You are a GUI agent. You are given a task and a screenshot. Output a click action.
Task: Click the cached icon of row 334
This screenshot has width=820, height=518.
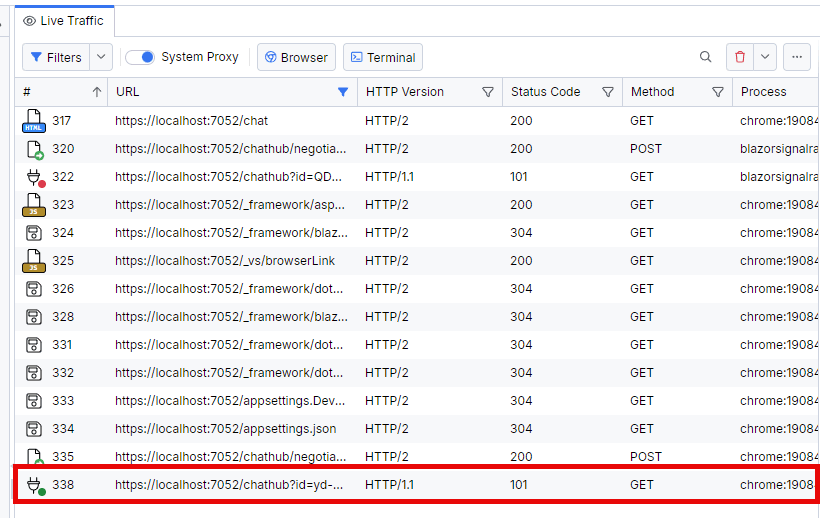tap(33, 429)
